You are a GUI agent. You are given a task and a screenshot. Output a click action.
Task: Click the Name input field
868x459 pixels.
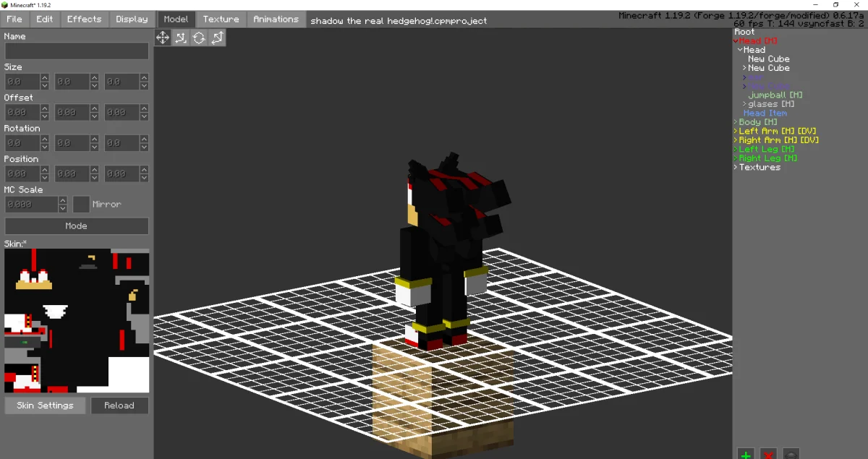[x=77, y=51]
